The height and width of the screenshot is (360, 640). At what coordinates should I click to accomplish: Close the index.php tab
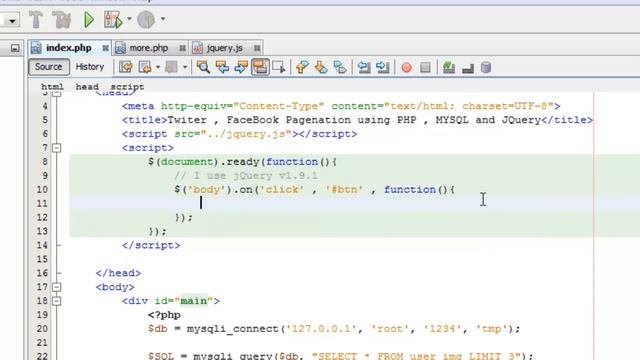[x=105, y=48]
